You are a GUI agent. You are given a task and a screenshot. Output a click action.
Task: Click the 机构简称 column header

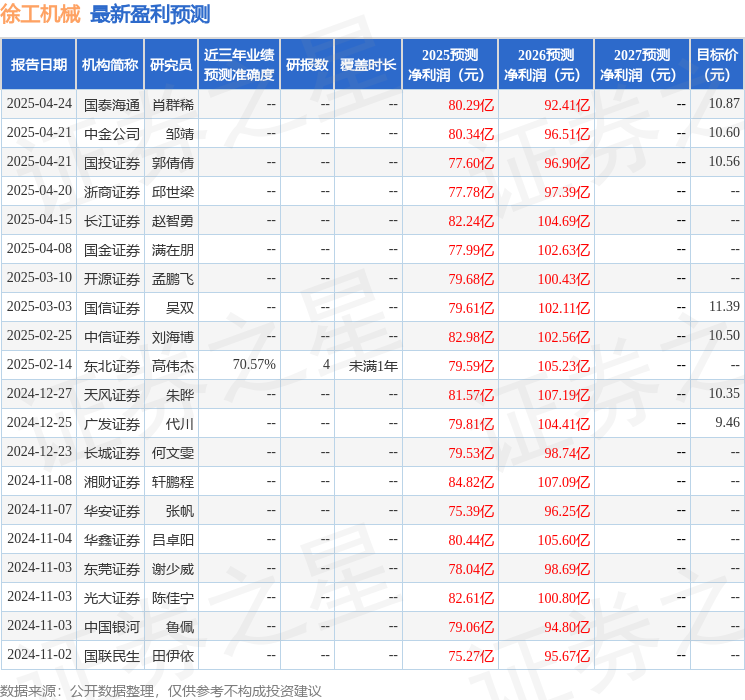110,65
